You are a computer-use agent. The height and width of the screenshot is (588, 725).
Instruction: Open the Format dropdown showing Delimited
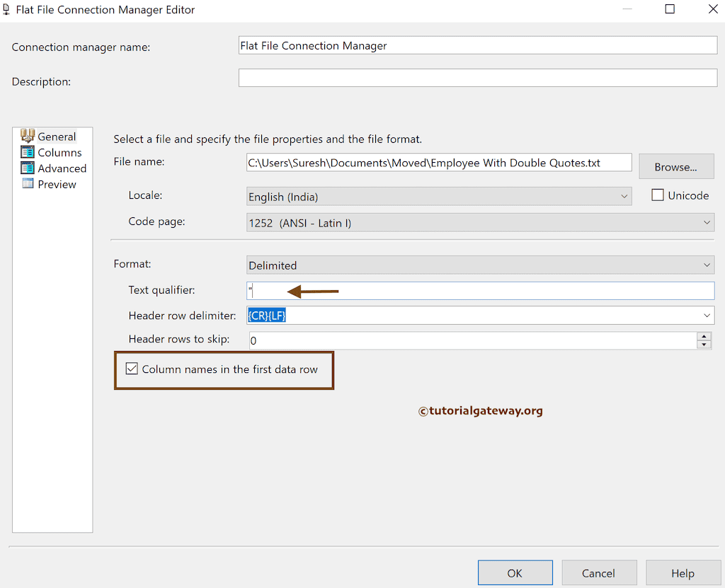point(706,265)
